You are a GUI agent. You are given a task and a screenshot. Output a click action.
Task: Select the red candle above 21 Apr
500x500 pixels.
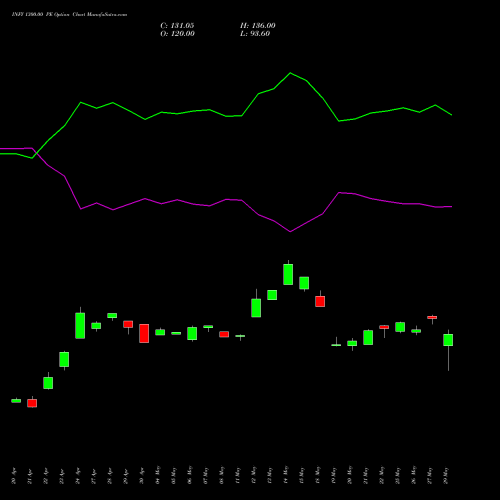(32, 403)
